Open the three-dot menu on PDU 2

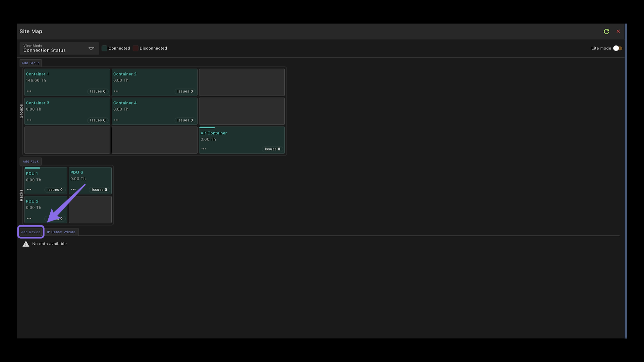tap(29, 219)
